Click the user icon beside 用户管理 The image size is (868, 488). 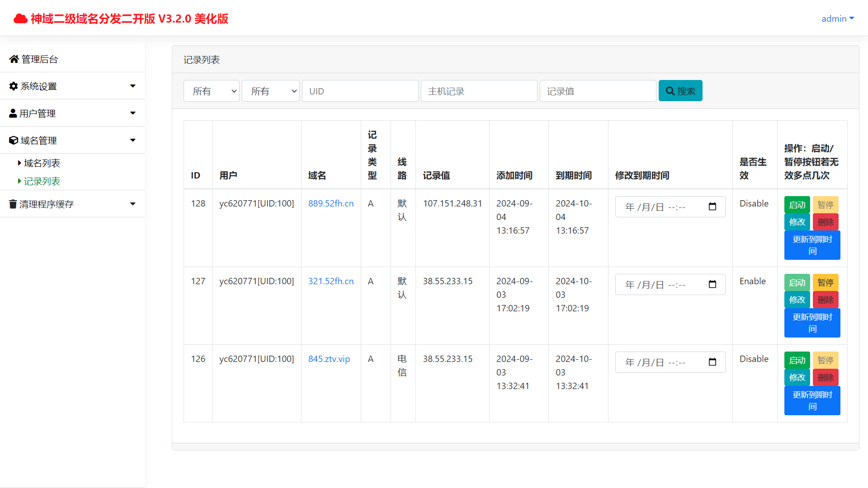point(13,113)
